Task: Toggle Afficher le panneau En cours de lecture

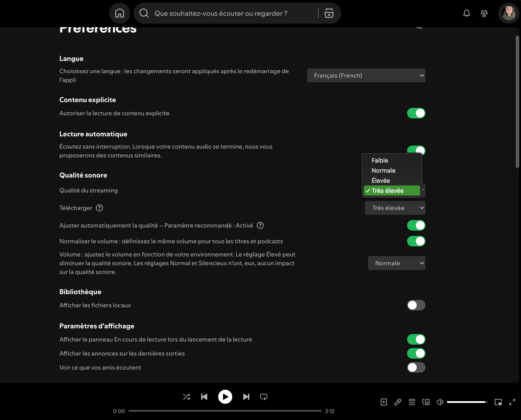Action: (416, 339)
